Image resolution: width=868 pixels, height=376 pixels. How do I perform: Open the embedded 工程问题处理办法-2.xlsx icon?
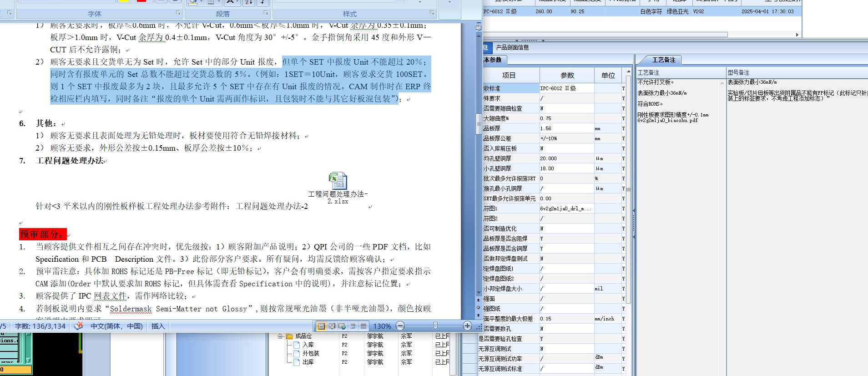click(x=338, y=188)
